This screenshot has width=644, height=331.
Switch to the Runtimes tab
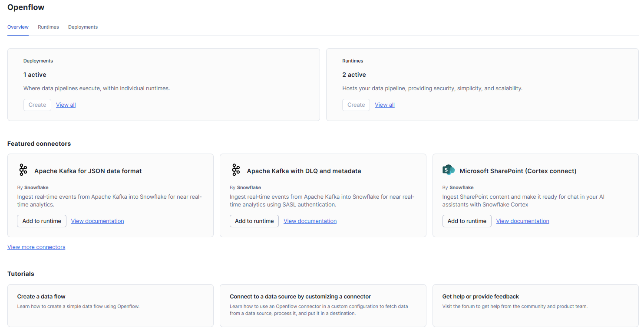[48, 27]
